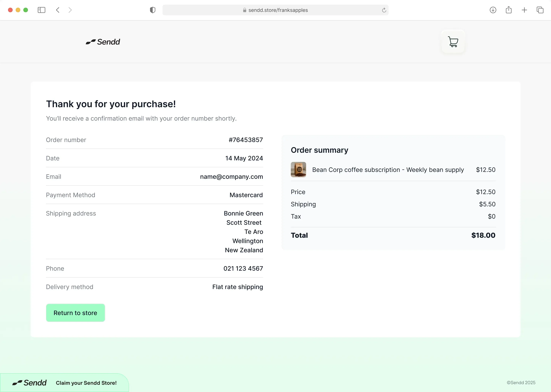
Task: Select the $18.00 total amount
Action: pyautogui.click(x=483, y=235)
